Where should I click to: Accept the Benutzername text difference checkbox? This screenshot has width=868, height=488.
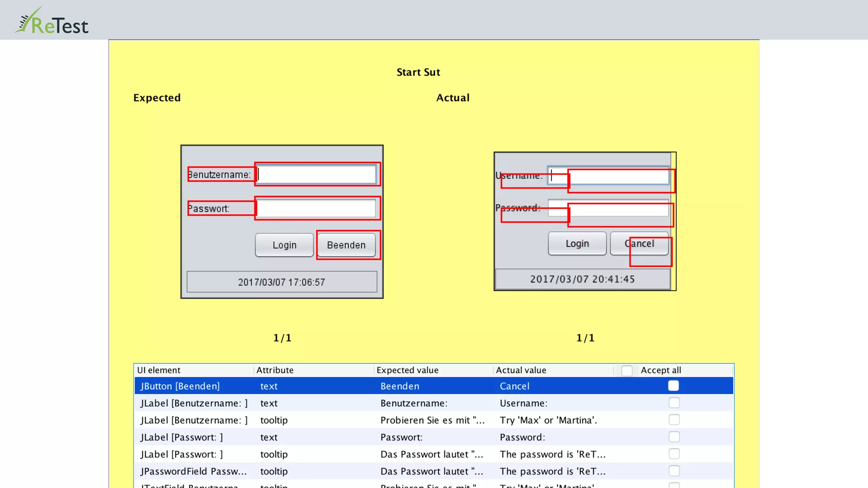674,403
